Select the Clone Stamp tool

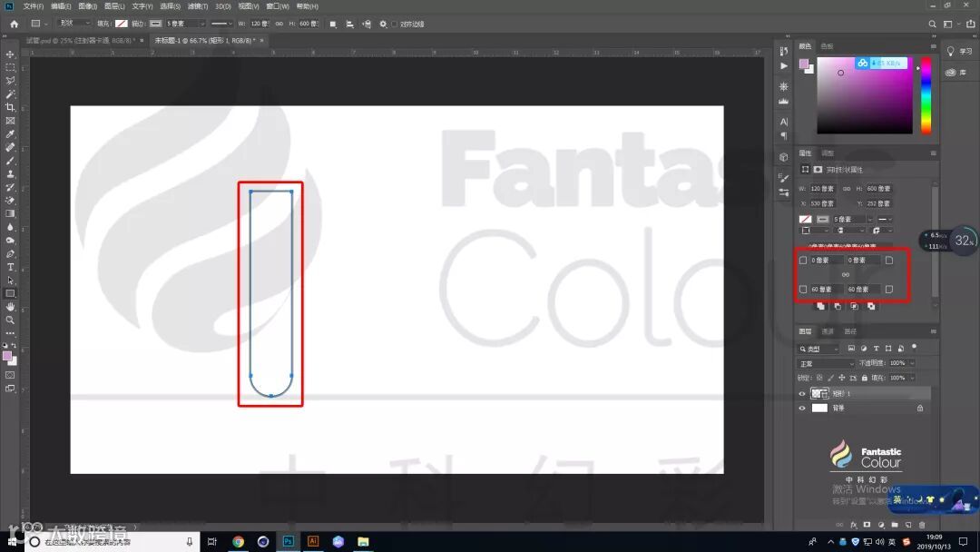point(10,173)
